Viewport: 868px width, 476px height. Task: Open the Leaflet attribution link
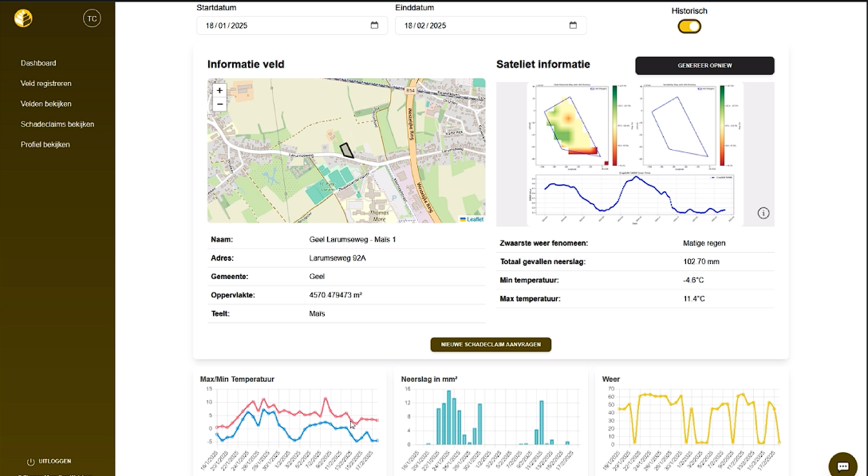click(475, 219)
